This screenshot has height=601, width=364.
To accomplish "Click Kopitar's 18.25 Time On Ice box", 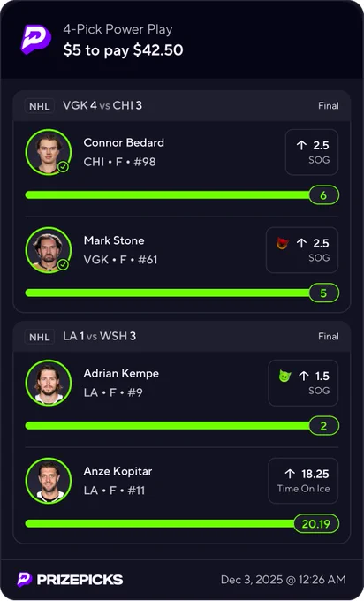I will coord(303,481).
